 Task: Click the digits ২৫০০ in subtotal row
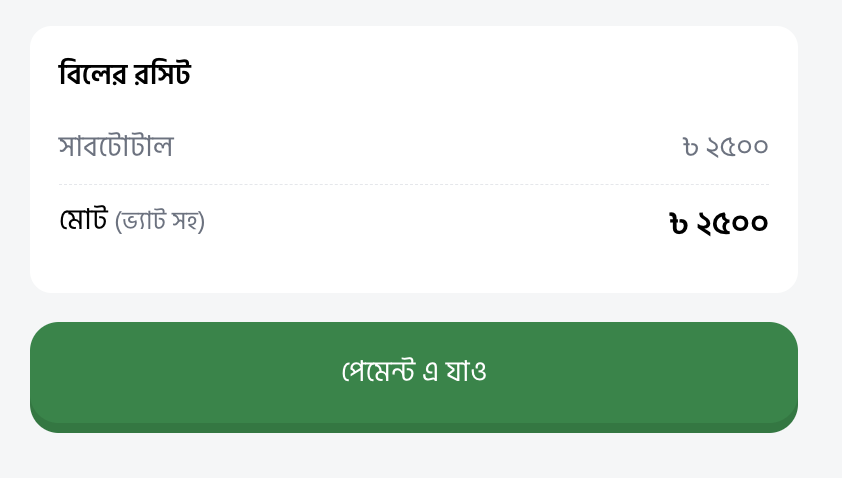click(737, 147)
